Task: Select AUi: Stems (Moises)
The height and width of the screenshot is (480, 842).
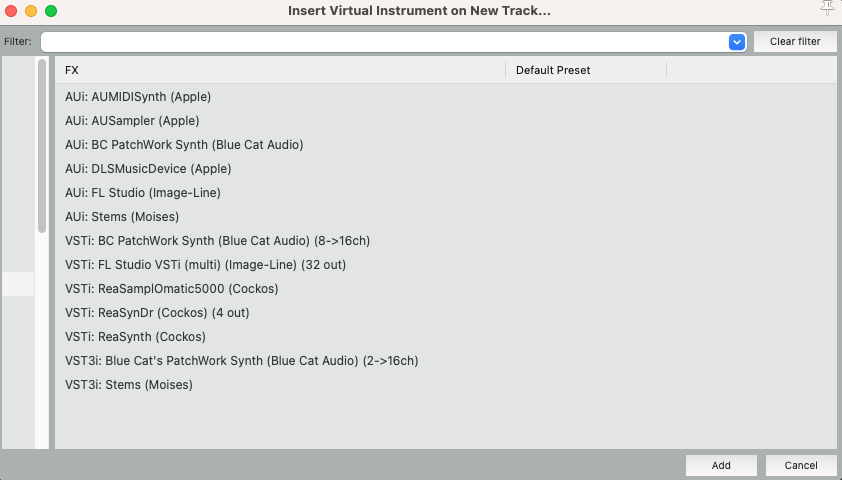Action: tap(445, 216)
